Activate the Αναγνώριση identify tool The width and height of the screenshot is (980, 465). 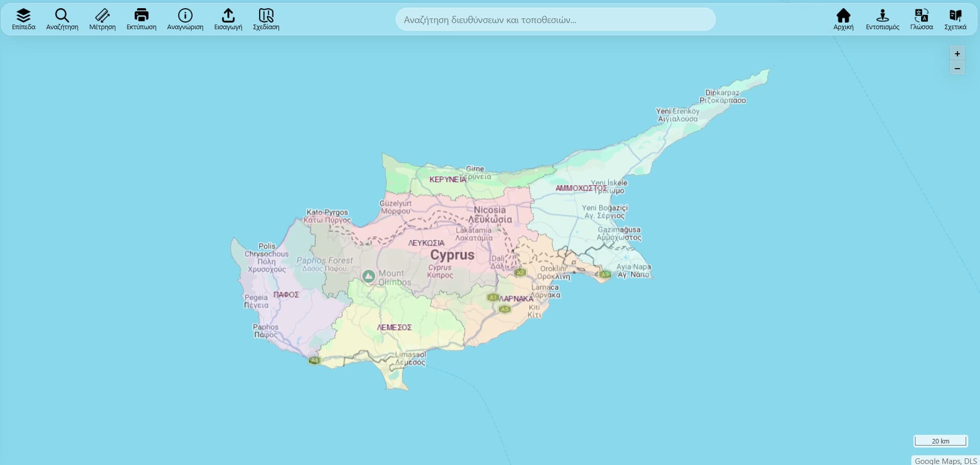point(185,19)
